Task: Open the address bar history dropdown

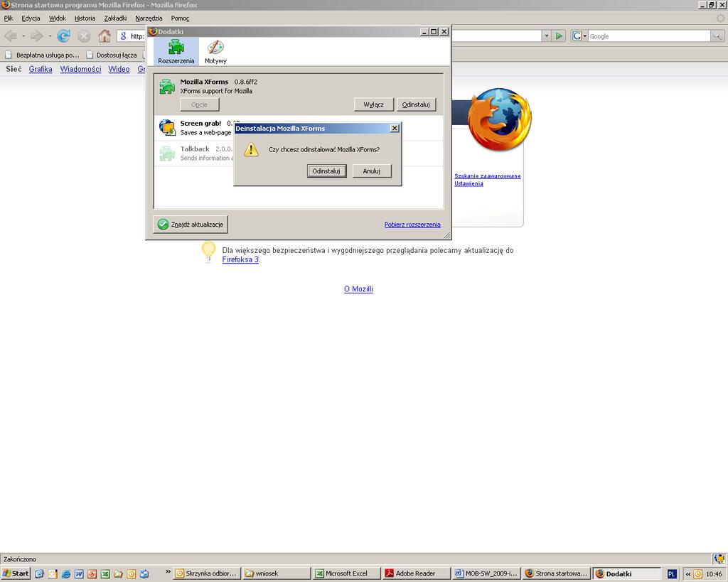Action: pyautogui.click(x=547, y=36)
